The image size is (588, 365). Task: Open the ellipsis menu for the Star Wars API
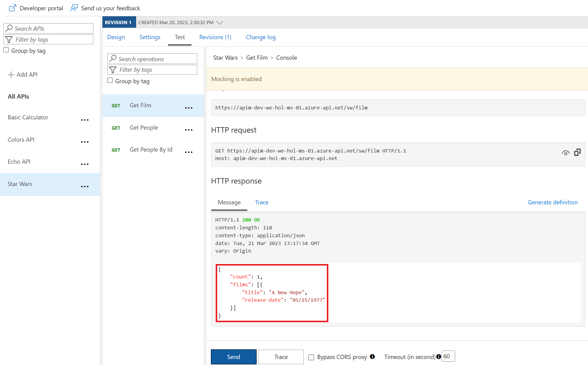coord(85,186)
